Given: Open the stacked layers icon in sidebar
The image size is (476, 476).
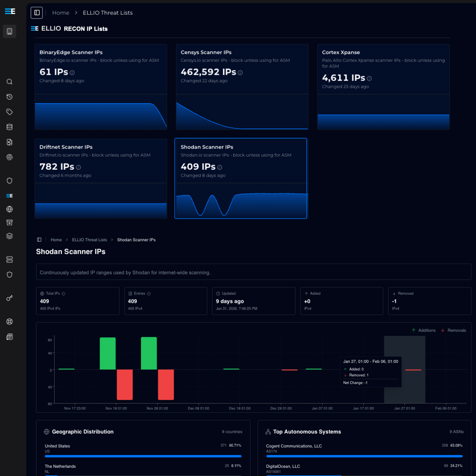Looking at the screenshot, I should [10, 236].
